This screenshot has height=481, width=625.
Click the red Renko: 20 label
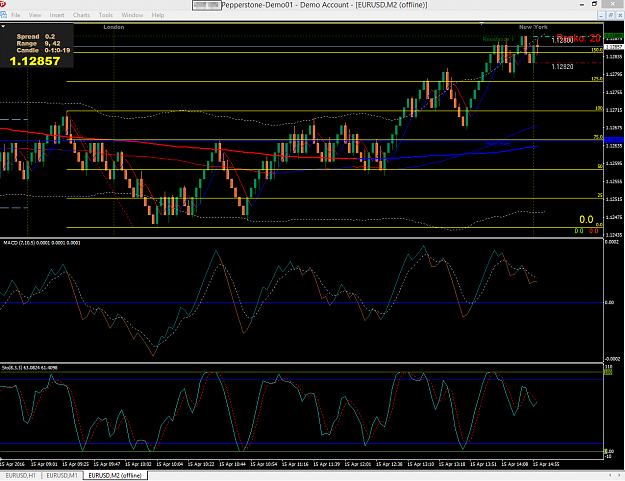tap(578, 39)
